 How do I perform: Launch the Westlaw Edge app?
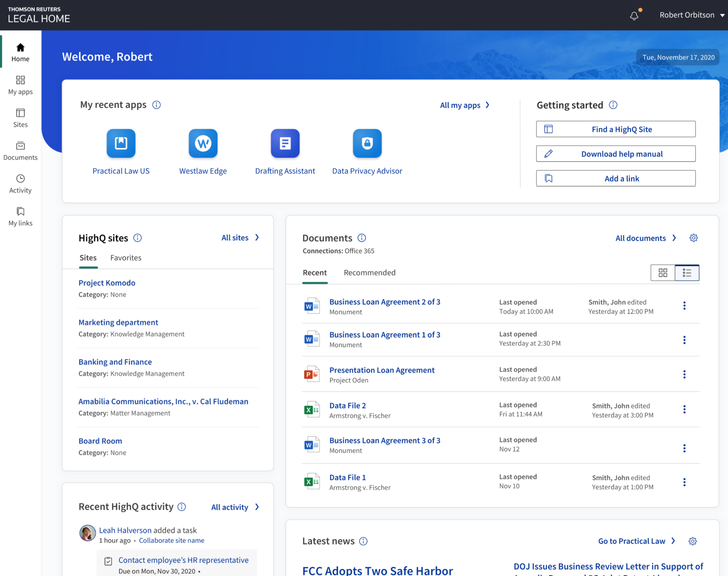coord(203,143)
